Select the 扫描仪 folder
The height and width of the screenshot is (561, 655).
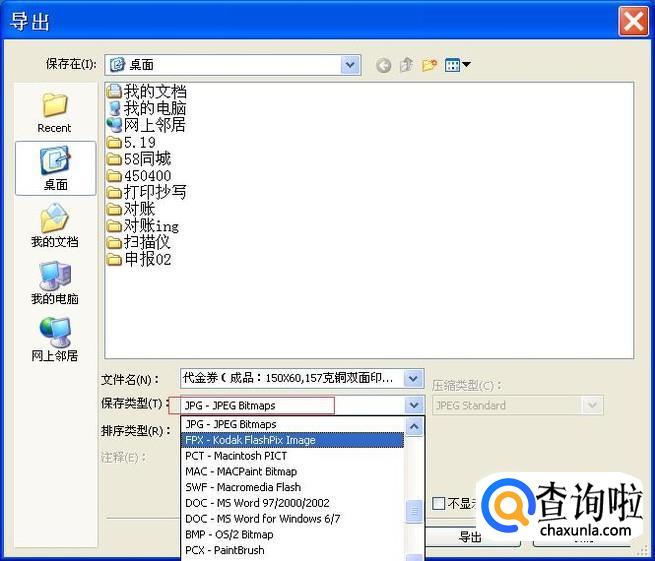(139, 242)
